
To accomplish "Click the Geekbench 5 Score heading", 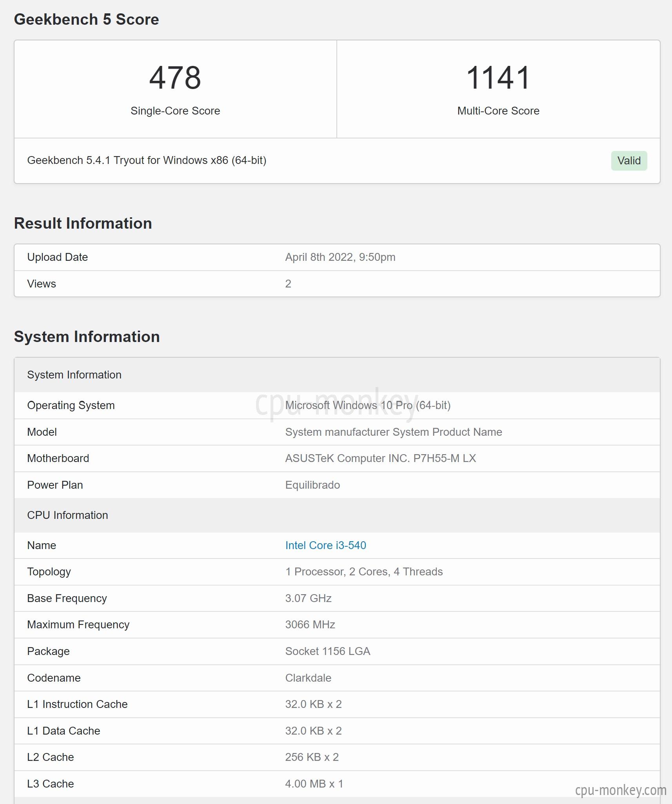I will point(86,19).
